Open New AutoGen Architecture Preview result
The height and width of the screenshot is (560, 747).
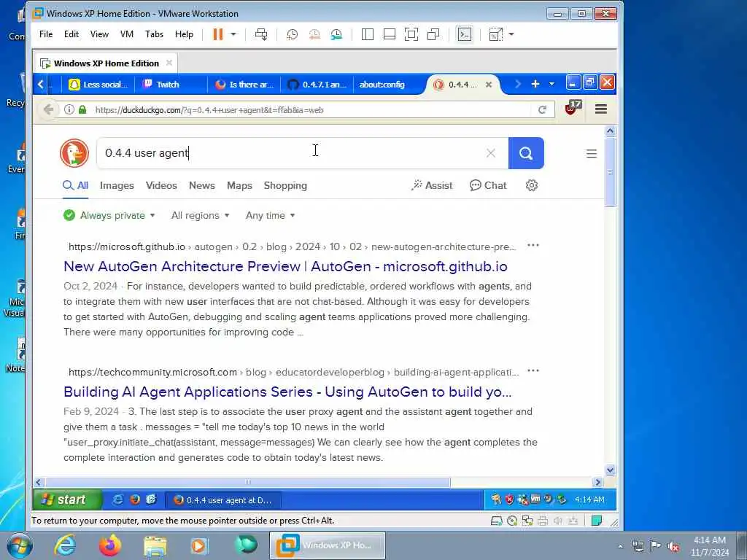point(285,266)
